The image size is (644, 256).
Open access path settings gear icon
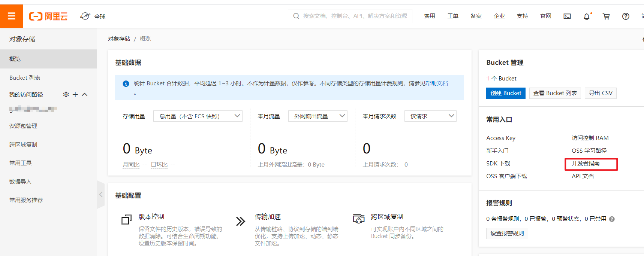(66, 94)
